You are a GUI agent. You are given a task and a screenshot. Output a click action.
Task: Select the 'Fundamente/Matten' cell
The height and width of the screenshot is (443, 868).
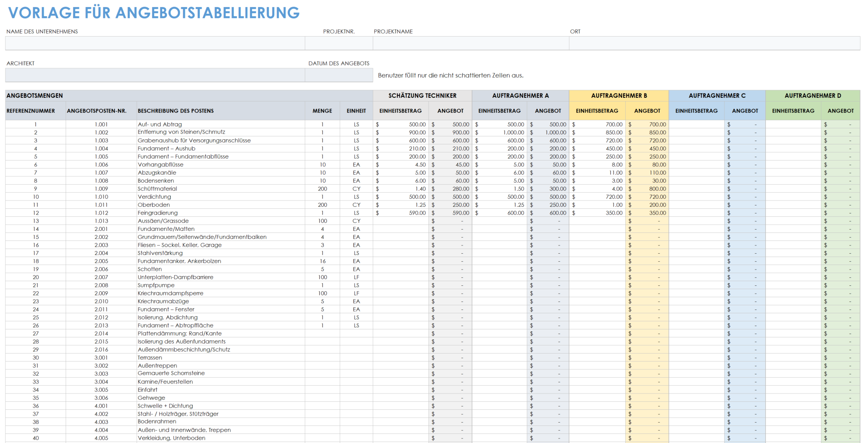[221, 229]
